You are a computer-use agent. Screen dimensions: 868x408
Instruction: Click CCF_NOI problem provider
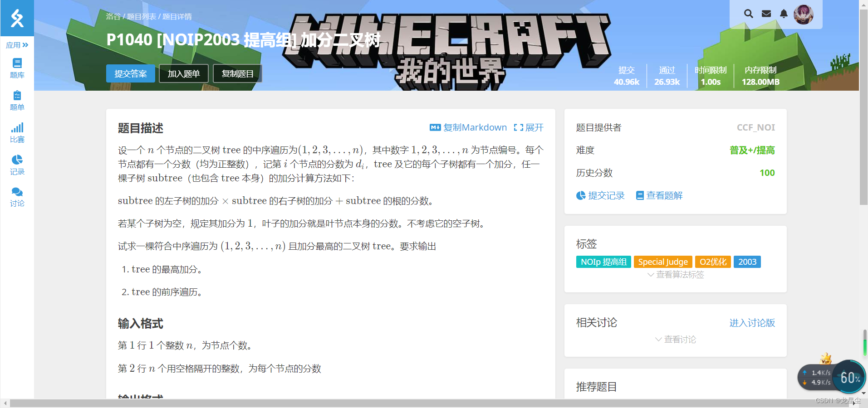756,127
